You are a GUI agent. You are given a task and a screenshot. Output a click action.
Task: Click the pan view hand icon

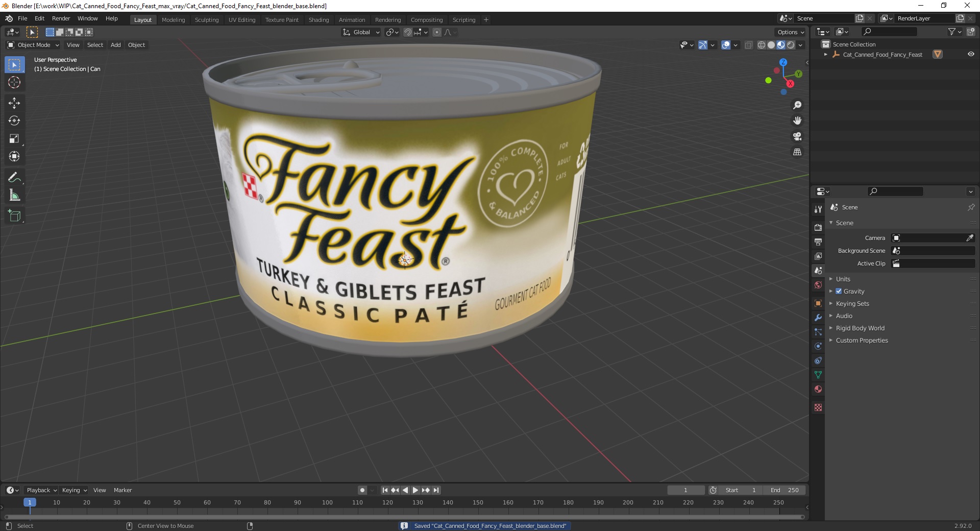click(797, 120)
